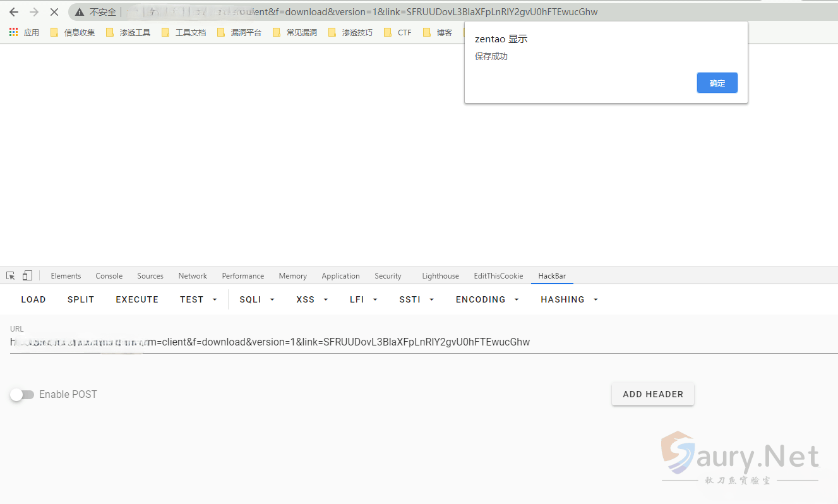Expand the XSS dropdown menu
The height and width of the screenshot is (504, 838).
(312, 299)
